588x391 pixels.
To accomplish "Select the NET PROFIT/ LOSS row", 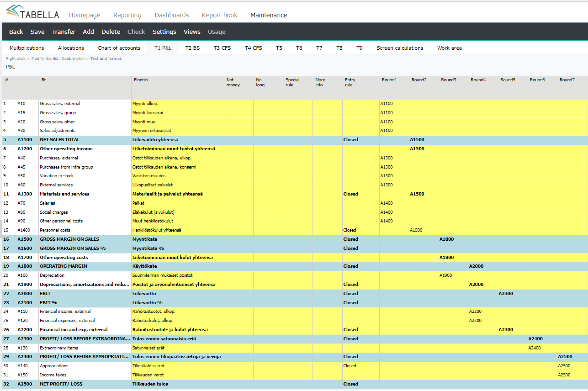I will (294, 384).
